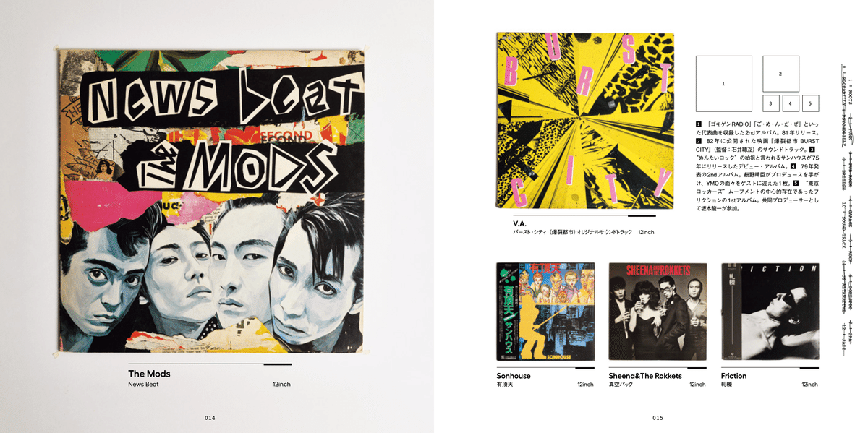
Task: Click the Japanese album description paragraph
Action: click(x=757, y=167)
